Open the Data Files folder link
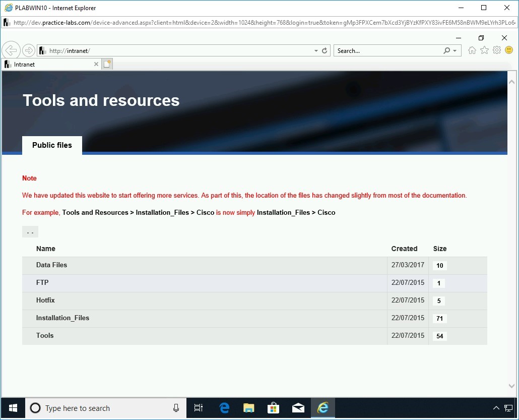 tap(51, 265)
